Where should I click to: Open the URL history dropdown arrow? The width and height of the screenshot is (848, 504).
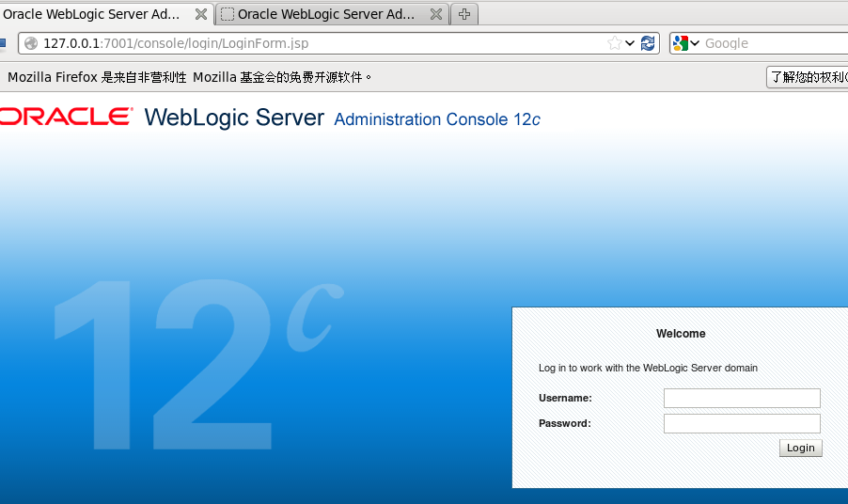click(630, 43)
